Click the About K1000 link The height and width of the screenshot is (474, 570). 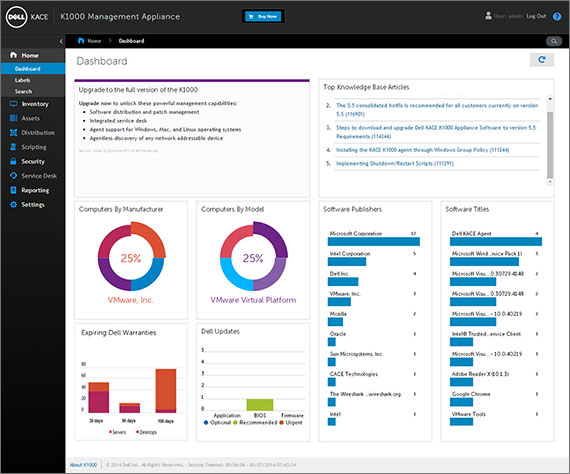point(83,465)
